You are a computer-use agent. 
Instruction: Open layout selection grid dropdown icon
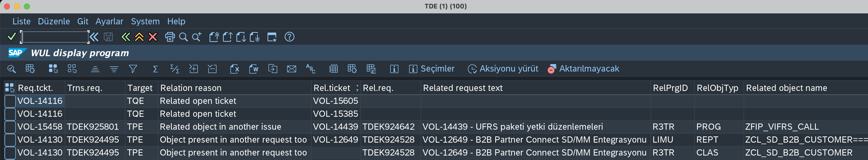point(352,69)
